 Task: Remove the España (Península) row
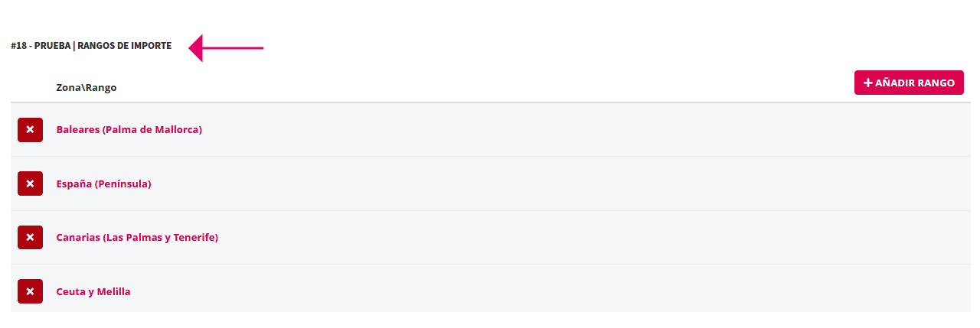pyautogui.click(x=30, y=183)
